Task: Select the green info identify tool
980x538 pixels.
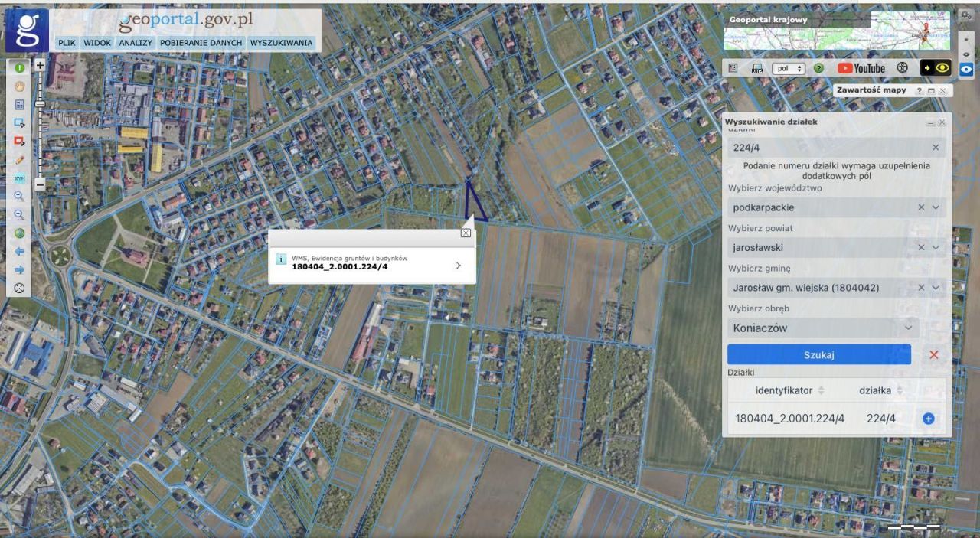Action: pos(20,67)
